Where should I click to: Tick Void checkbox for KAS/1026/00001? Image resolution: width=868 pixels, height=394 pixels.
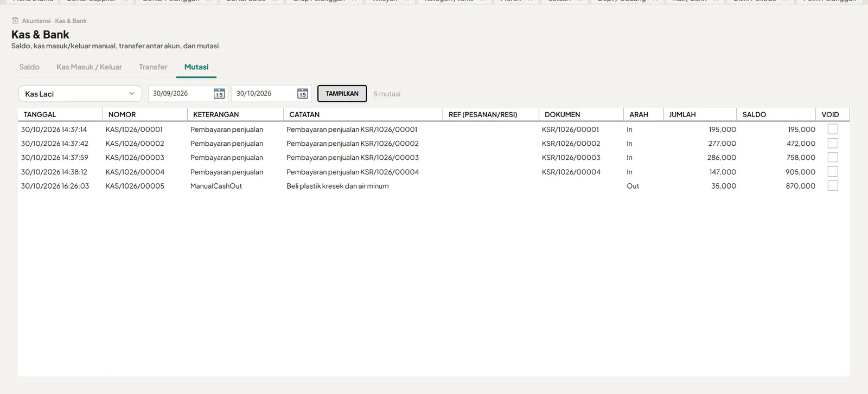click(833, 130)
